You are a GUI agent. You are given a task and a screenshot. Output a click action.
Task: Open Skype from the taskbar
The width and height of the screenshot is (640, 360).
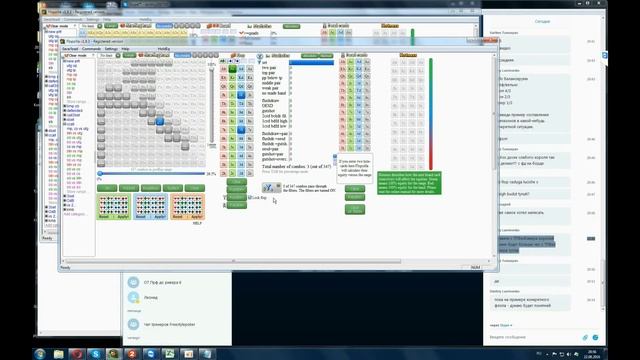pyautogui.click(x=95, y=354)
